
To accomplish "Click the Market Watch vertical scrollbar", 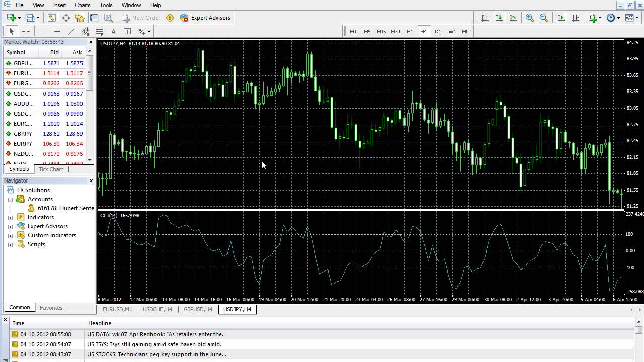I will pyautogui.click(x=90, y=73).
